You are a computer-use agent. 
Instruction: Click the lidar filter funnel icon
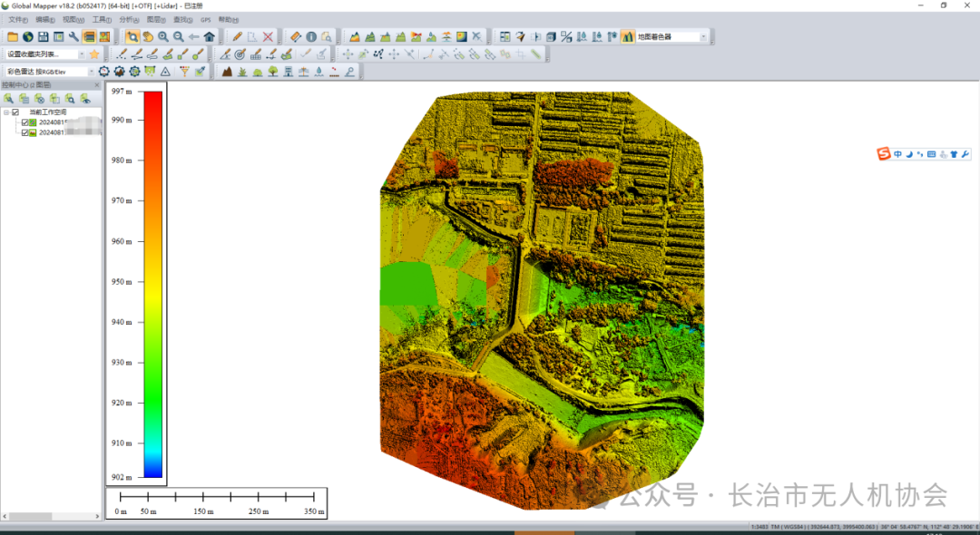coord(184,72)
